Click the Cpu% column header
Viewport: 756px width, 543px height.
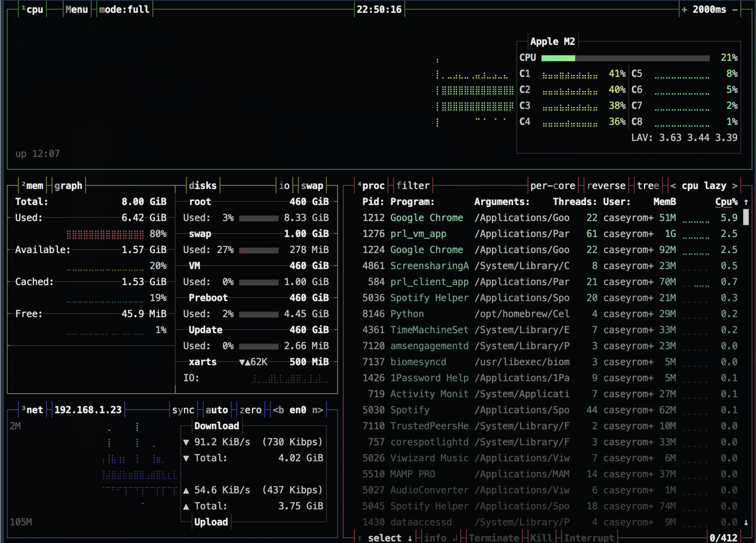[727, 202]
